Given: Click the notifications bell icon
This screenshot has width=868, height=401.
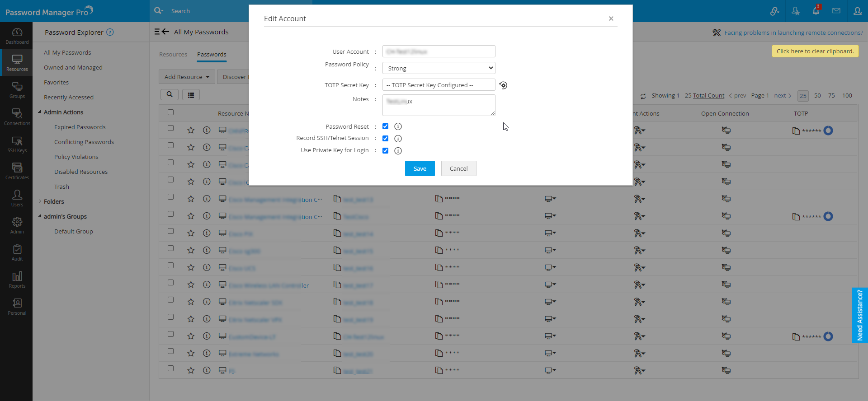Looking at the screenshot, I should pyautogui.click(x=816, y=11).
